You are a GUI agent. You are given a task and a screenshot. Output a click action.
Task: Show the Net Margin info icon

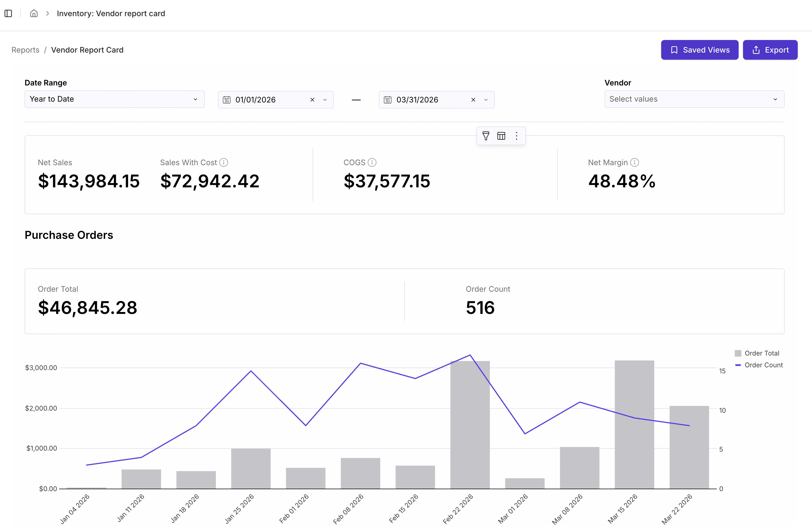(x=634, y=162)
